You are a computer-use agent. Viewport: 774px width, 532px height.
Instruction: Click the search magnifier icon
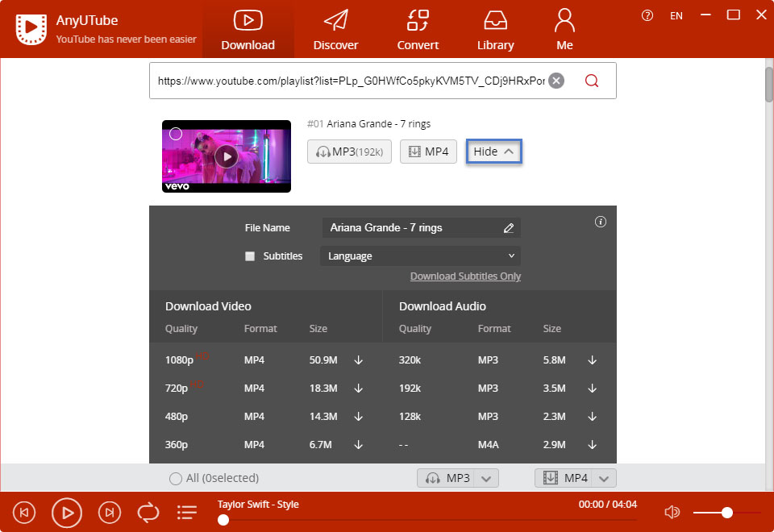click(x=591, y=81)
